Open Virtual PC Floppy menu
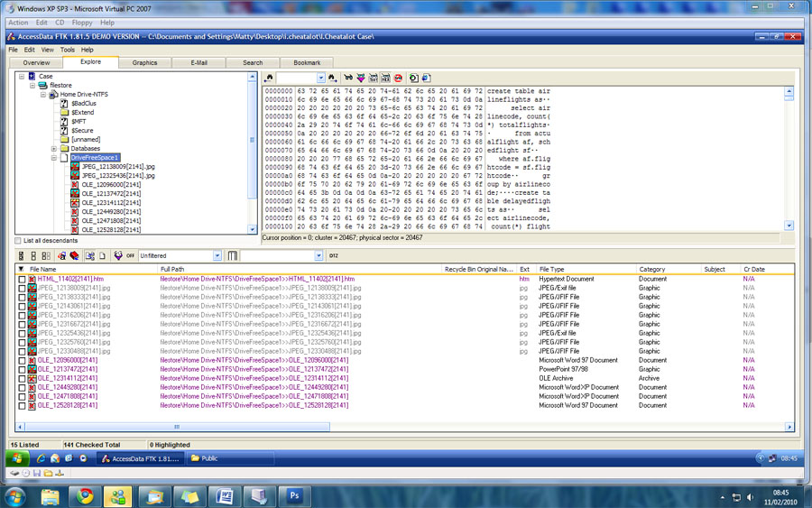This screenshot has width=812, height=508. tap(82, 23)
